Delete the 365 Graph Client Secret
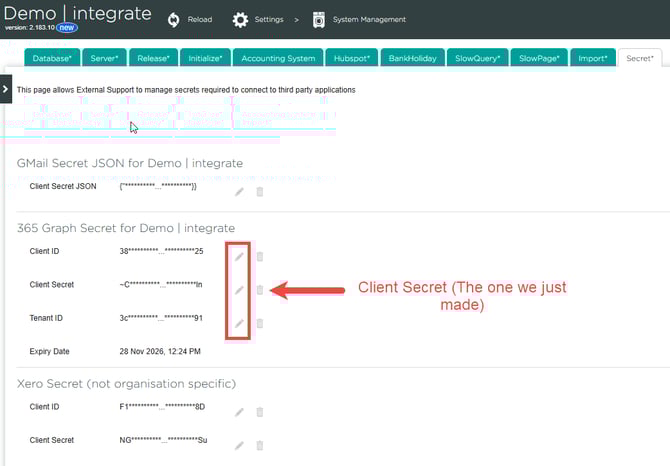The width and height of the screenshot is (670, 466). click(x=260, y=290)
